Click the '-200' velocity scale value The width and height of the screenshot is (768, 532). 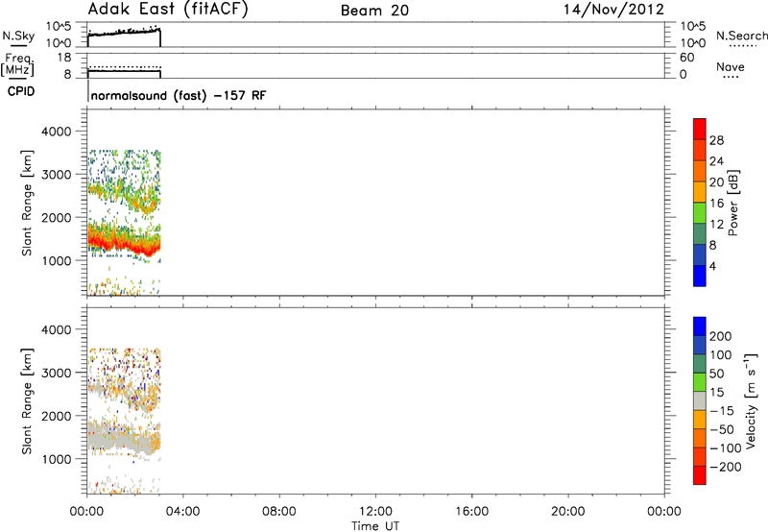pyautogui.click(x=726, y=467)
